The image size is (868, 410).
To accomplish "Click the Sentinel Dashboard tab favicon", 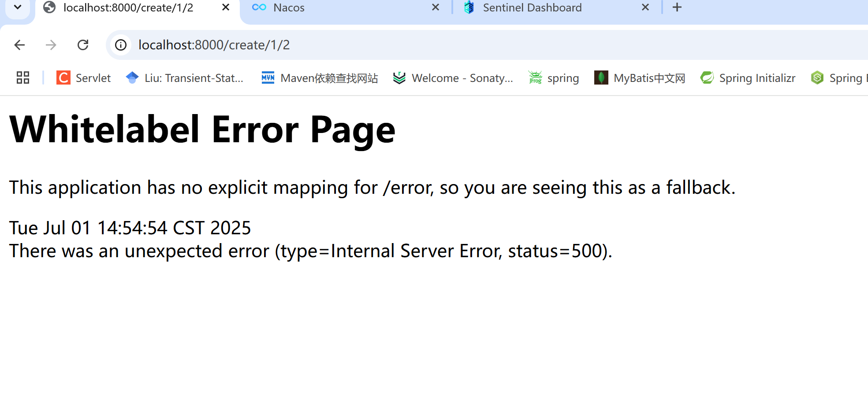I will (x=469, y=7).
